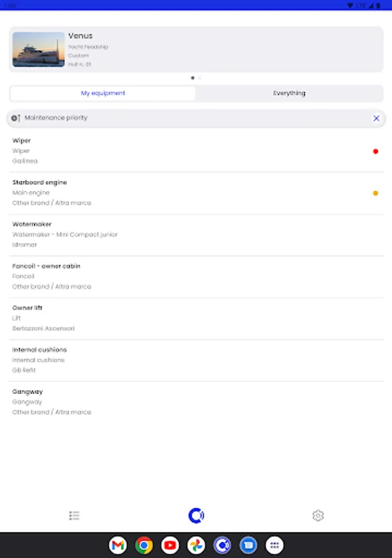The height and width of the screenshot is (558, 392).
Task: Switch to Everything tab
Action: (x=289, y=94)
